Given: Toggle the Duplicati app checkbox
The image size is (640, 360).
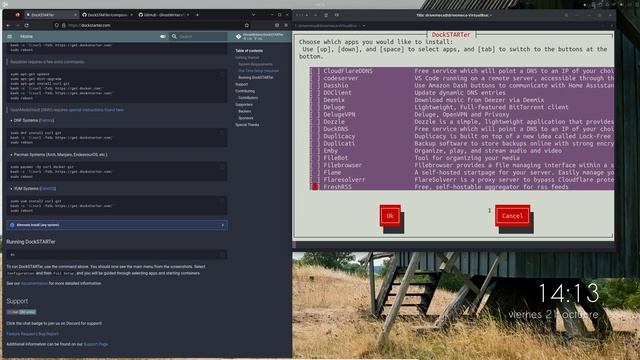Looking at the screenshot, I should (315, 144).
